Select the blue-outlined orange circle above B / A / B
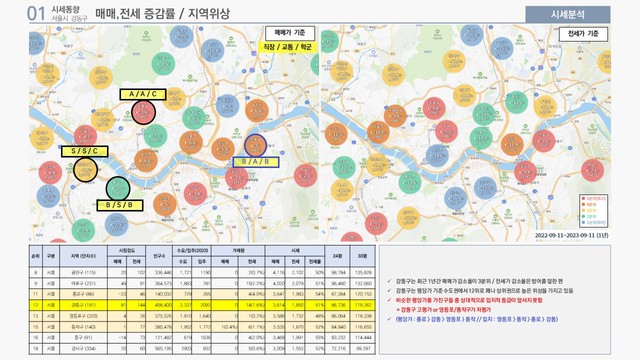The height and width of the screenshot is (360, 640). 256,145
